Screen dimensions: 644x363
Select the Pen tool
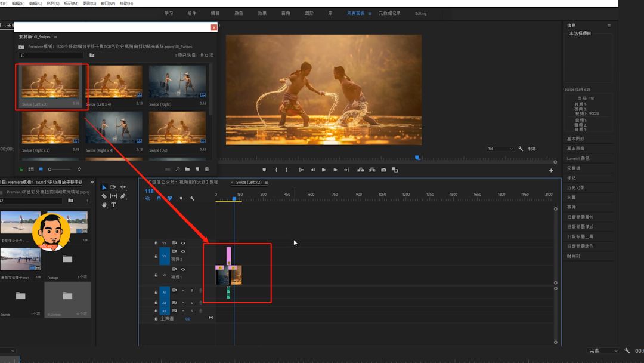123,196
